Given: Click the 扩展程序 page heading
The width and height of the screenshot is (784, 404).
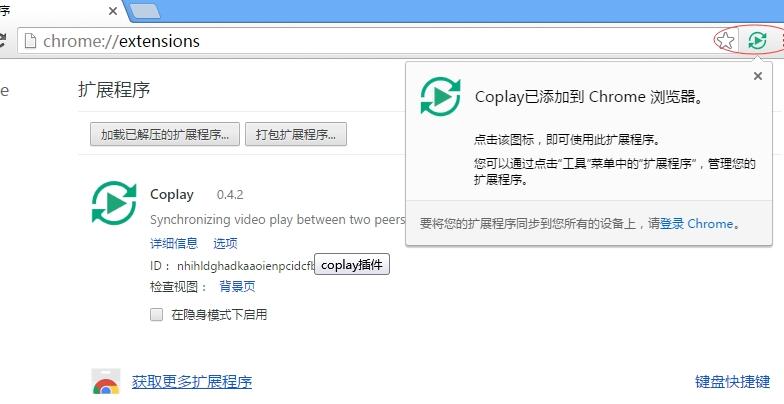Looking at the screenshot, I should point(114,90).
